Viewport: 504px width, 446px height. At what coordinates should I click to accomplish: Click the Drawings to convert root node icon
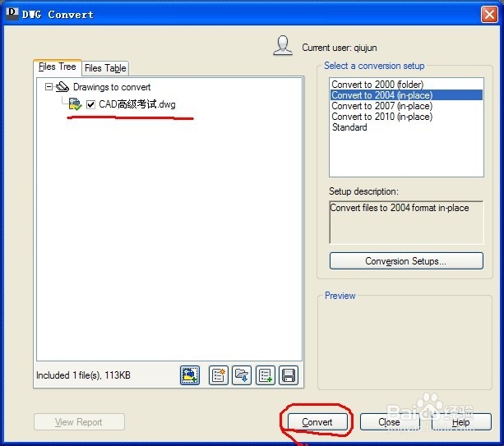62,87
